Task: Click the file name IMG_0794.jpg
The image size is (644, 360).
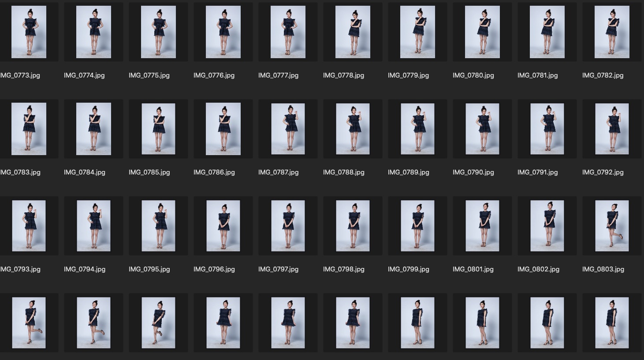Action: pos(84,269)
